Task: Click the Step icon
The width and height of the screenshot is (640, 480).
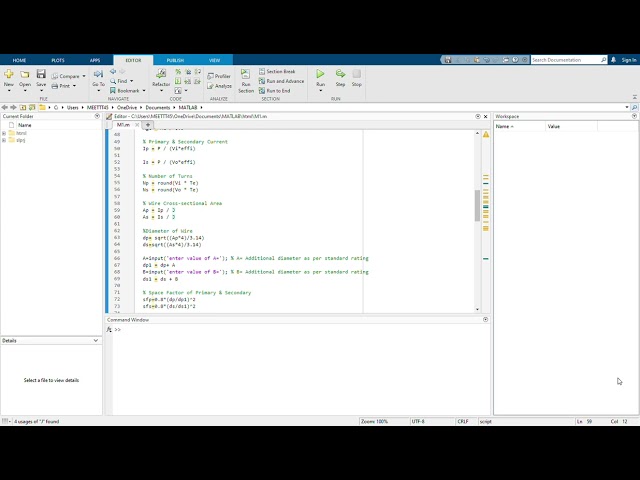Action: [340, 74]
